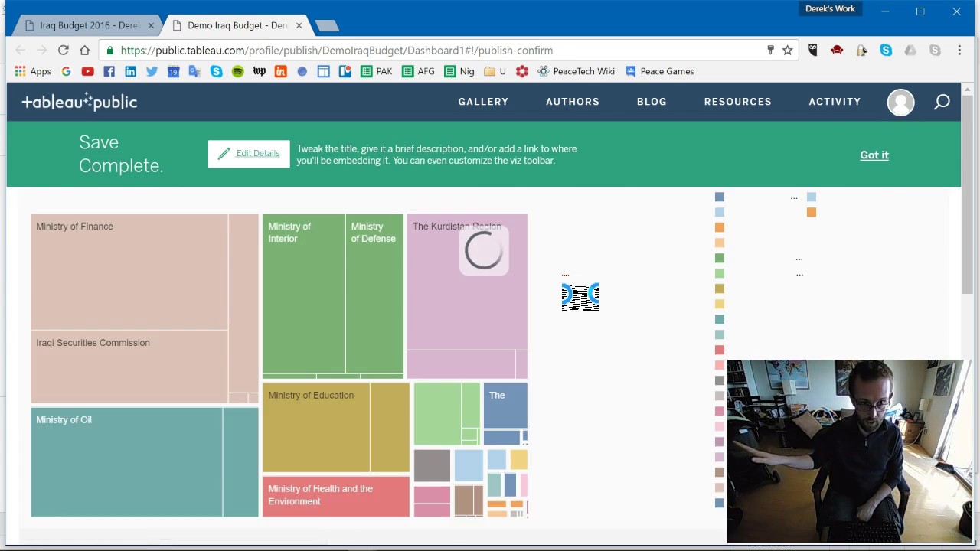Select the Ministry of Health and the Environment tile

(x=336, y=497)
